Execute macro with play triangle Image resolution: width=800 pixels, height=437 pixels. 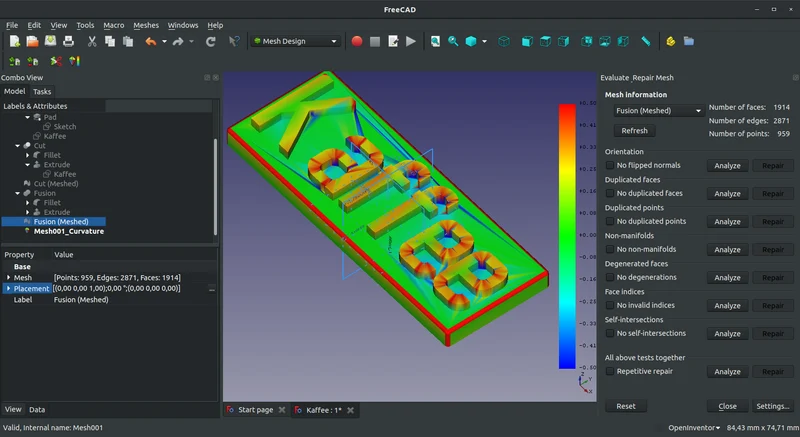coord(411,41)
